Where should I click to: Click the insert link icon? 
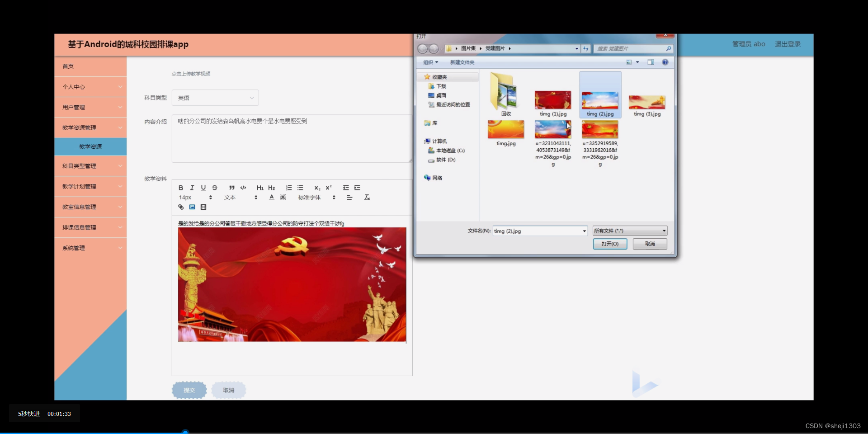(x=181, y=207)
